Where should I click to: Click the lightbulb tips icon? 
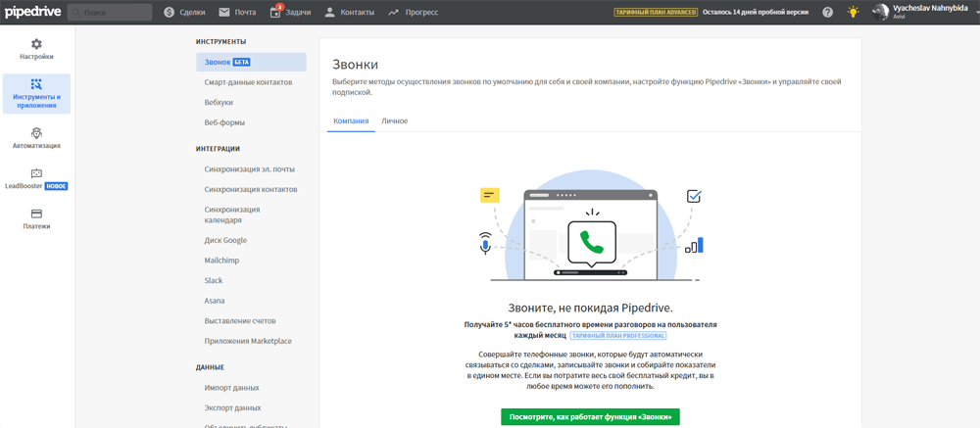click(853, 12)
